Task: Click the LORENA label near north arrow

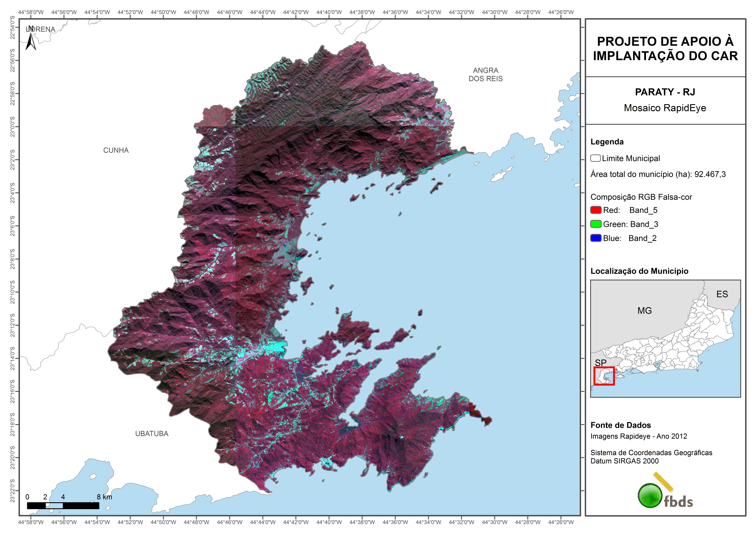Action: (40, 29)
